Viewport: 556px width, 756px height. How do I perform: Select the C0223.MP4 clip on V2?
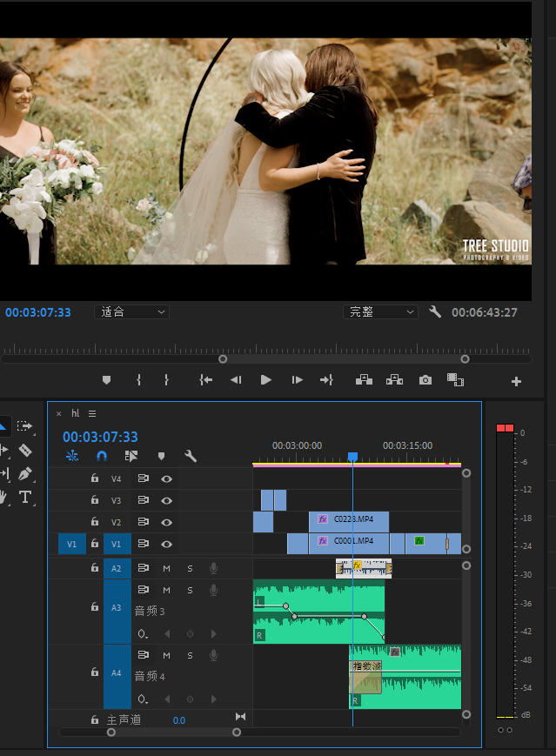[349, 522]
